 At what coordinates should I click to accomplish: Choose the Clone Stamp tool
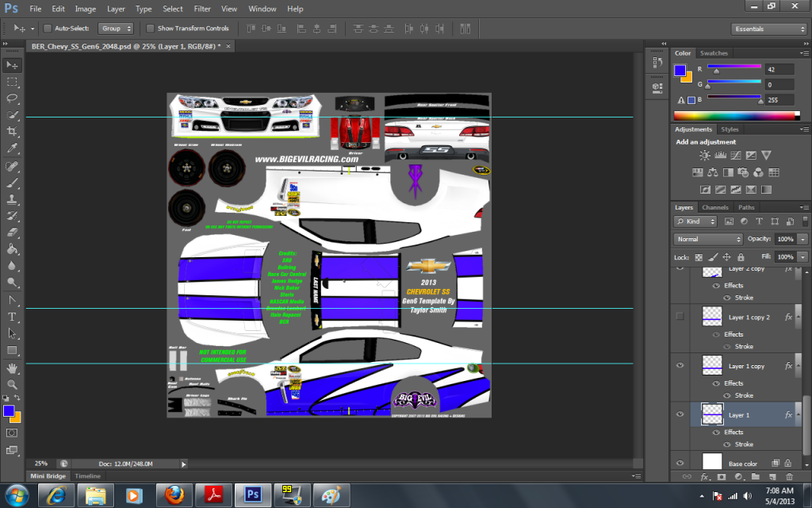click(x=12, y=199)
